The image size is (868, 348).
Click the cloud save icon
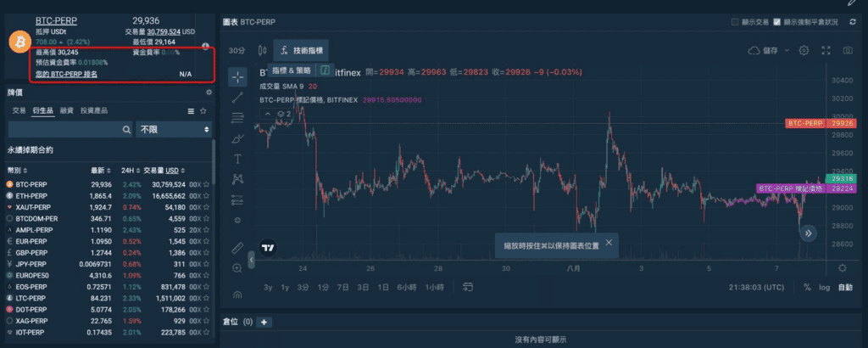click(x=754, y=50)
